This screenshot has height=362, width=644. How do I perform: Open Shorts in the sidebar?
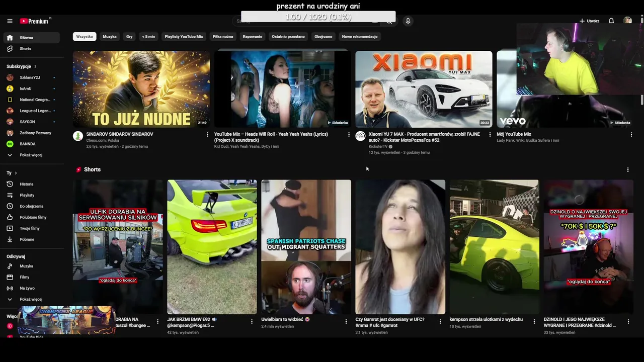click(31, 49)
